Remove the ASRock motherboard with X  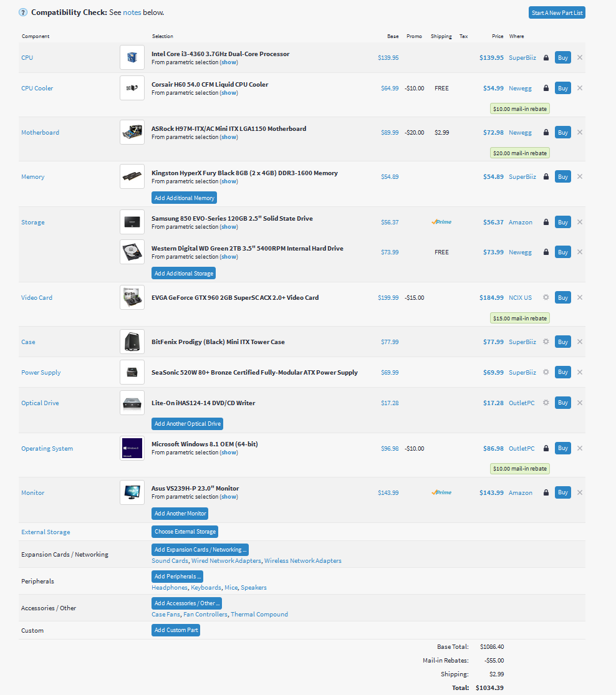pos(580,133)
